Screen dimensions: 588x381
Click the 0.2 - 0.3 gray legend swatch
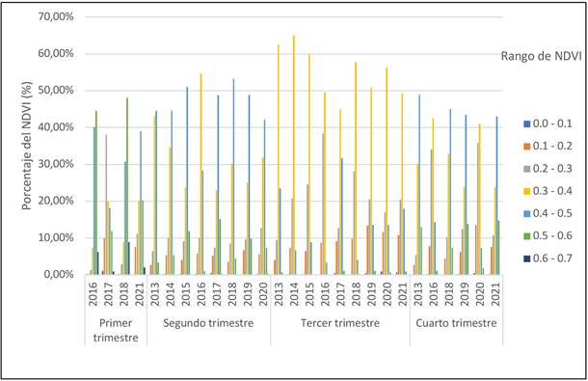[x=526, y=169]
